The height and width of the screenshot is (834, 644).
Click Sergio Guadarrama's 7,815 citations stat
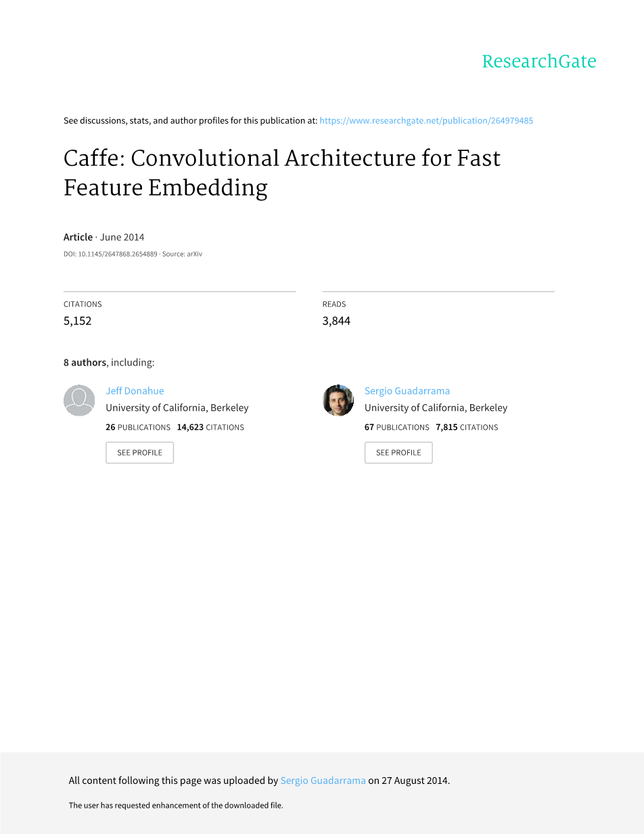coord(467,427)
